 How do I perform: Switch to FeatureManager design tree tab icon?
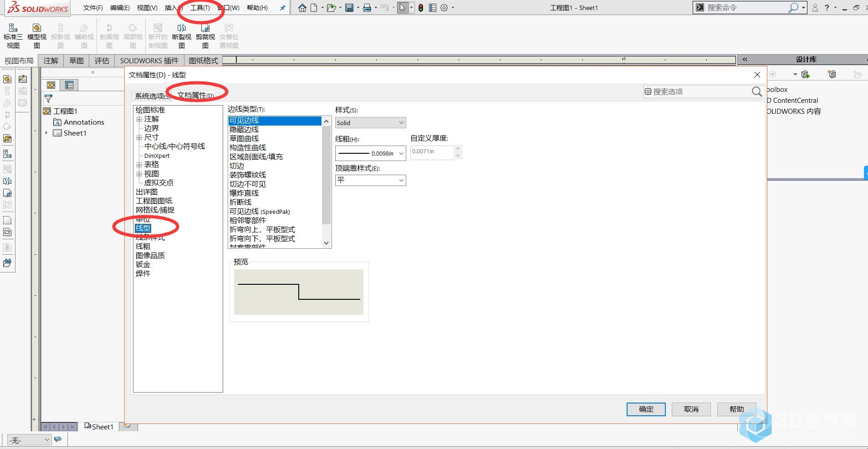point(51,85)
